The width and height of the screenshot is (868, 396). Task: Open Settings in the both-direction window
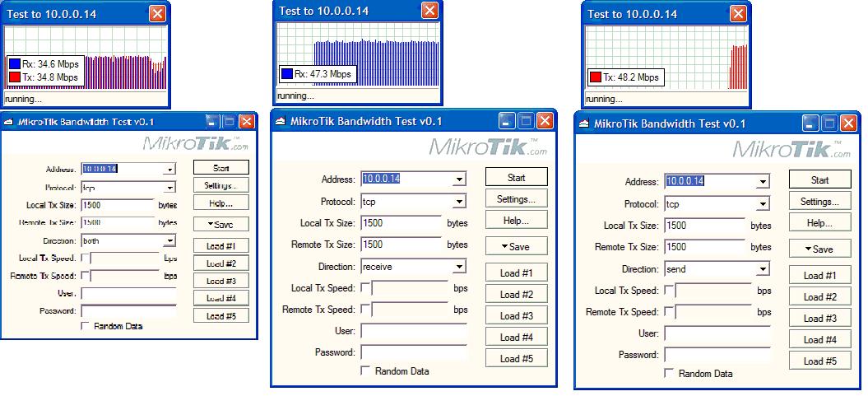coord(220,185)
